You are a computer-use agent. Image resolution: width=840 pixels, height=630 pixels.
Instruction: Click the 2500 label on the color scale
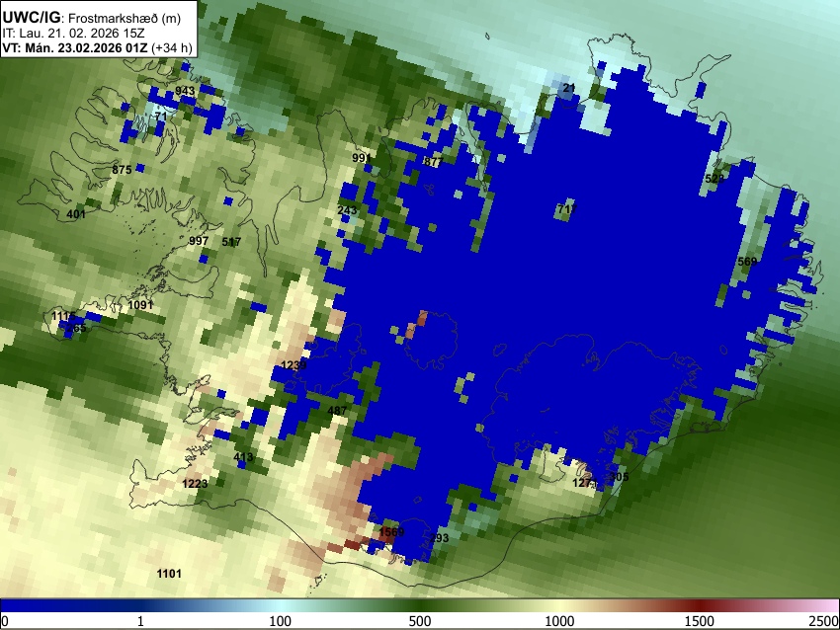coord(824,621)
